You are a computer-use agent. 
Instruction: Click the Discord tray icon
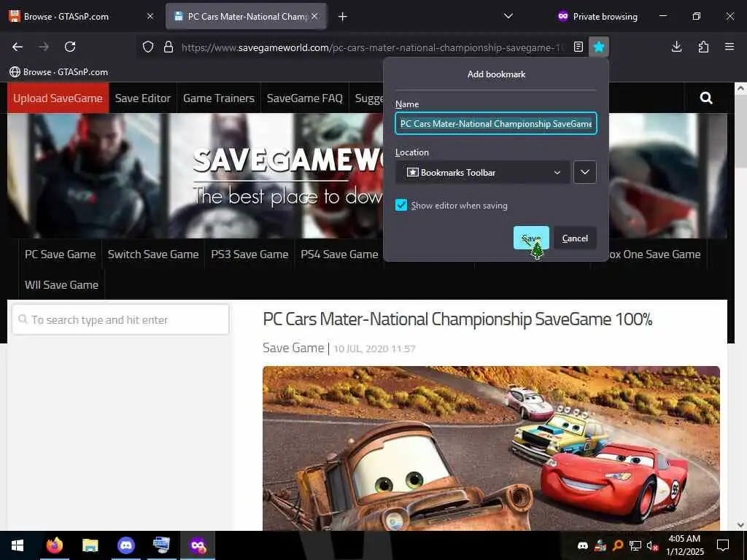pyautogui.click(x=583, y=545)
